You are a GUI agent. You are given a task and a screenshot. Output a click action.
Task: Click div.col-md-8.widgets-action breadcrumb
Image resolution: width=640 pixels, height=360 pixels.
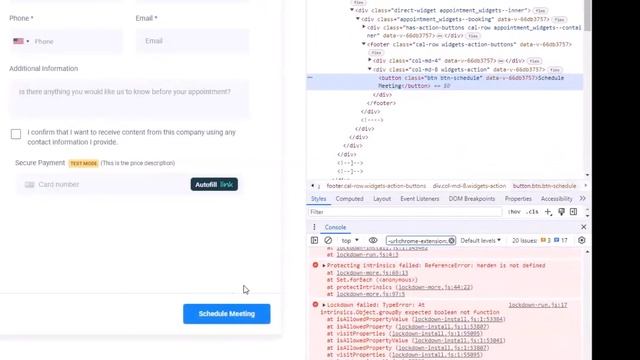[469, 186]
